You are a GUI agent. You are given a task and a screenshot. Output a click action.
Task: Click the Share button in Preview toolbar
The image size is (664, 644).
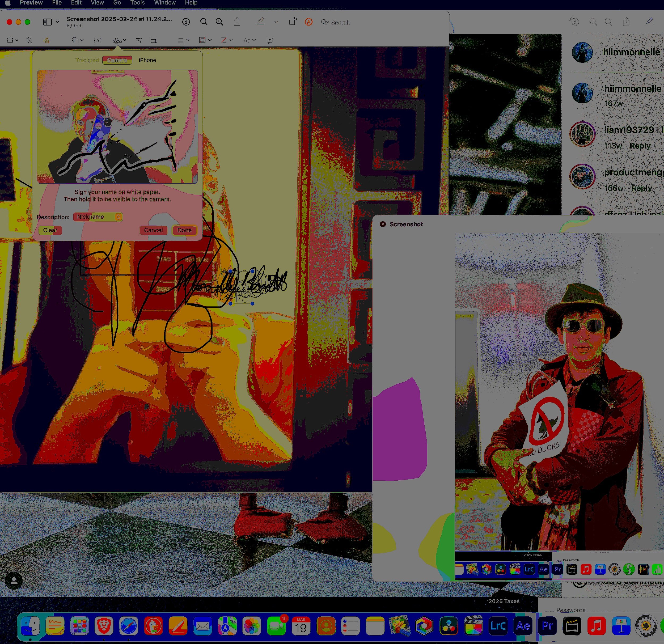click(x=237, y=22)
